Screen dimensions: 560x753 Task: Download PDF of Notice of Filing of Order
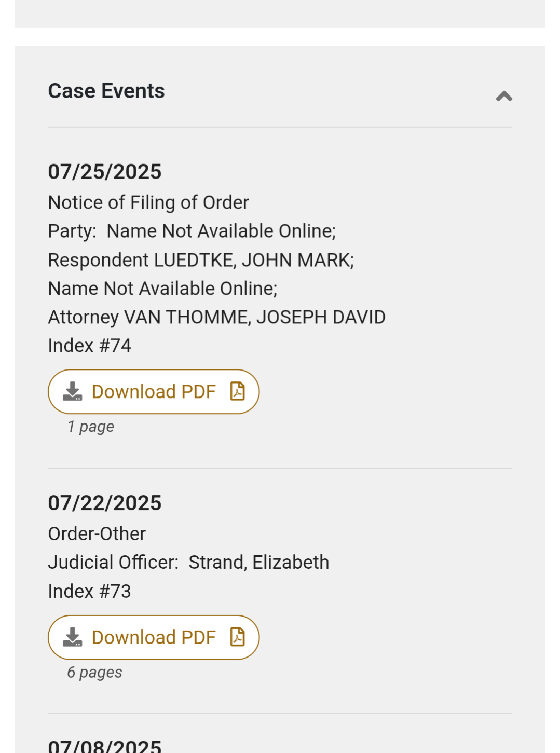(x=154, y=392)
